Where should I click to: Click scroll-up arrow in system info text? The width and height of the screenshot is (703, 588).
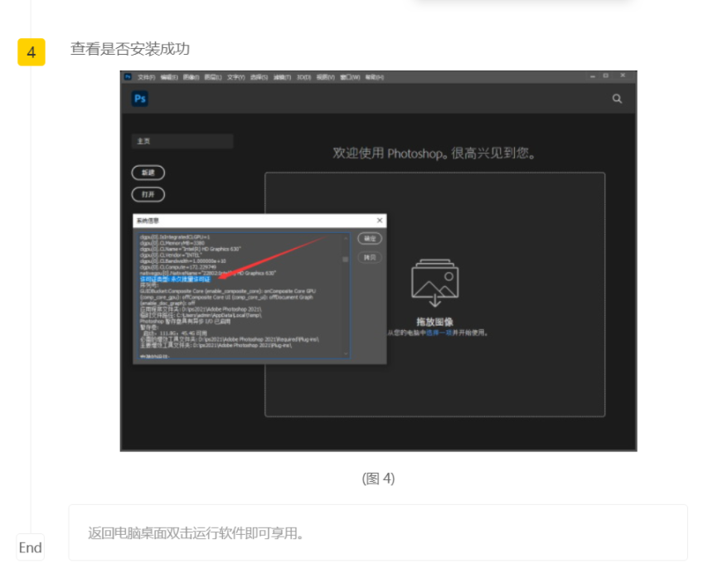(x=345, y=238)
